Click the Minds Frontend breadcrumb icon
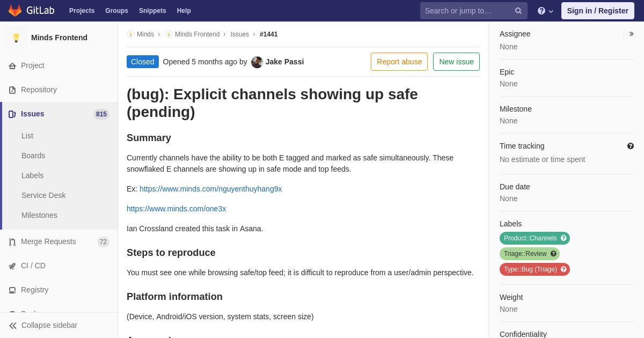The image size is (644, 338). coord(169,34)
